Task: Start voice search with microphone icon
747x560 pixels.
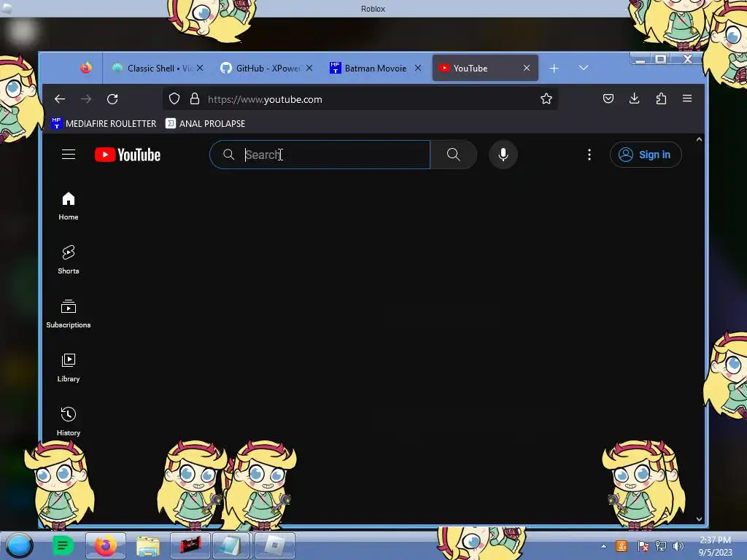Action: click(503, 155)
